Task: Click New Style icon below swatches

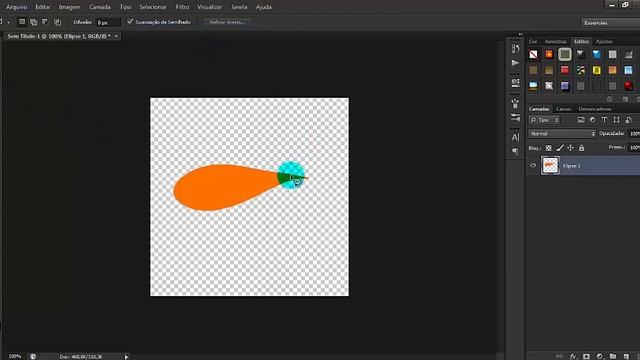Action: [625, 99]
